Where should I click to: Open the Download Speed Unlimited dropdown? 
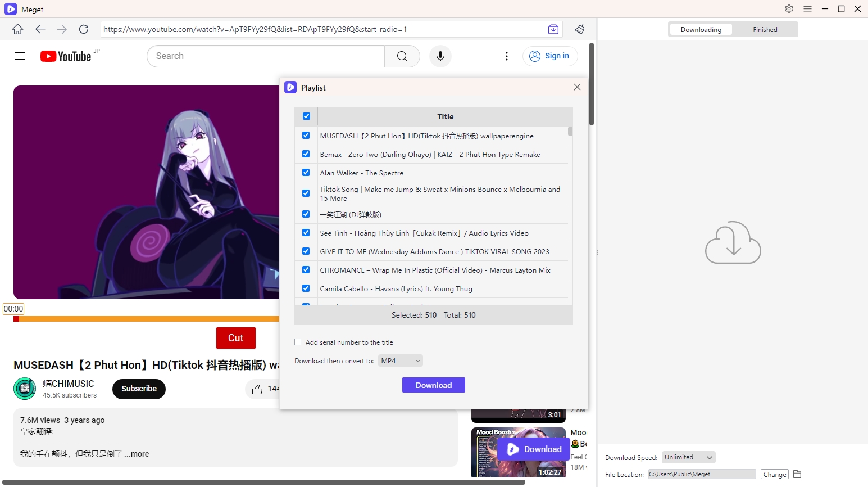tap(688, 457)
